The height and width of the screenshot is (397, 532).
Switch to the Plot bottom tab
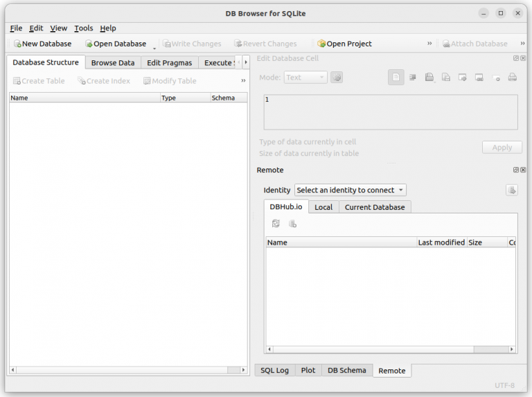click(x=308, y=370)
